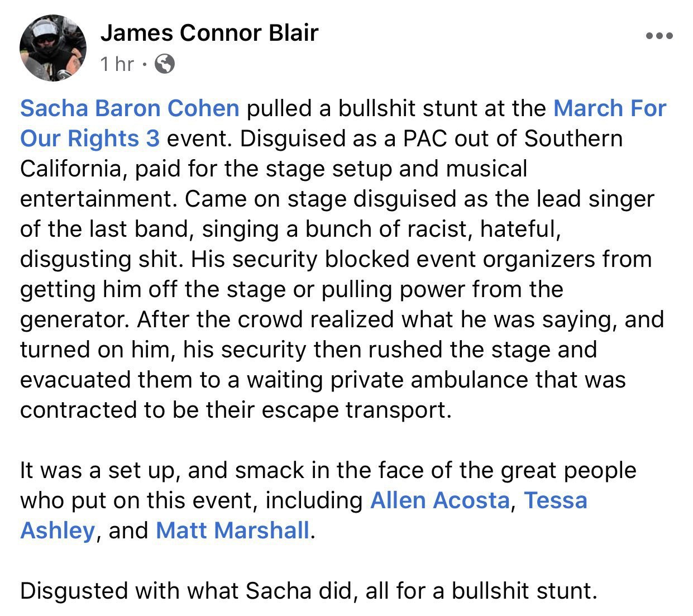This screenshot has height=616, width=693.
Task: Click the "1 hr" post timestamp
Action: (x=117, y=64)
